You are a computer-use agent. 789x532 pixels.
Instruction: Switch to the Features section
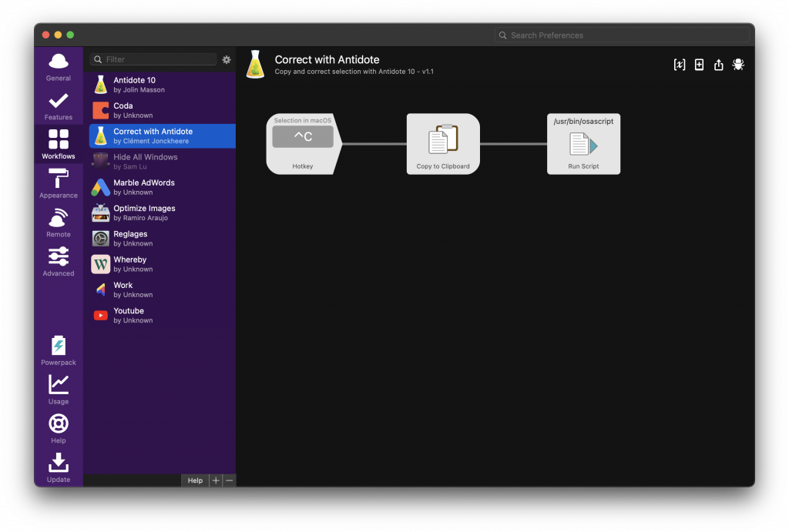point(59,105)
